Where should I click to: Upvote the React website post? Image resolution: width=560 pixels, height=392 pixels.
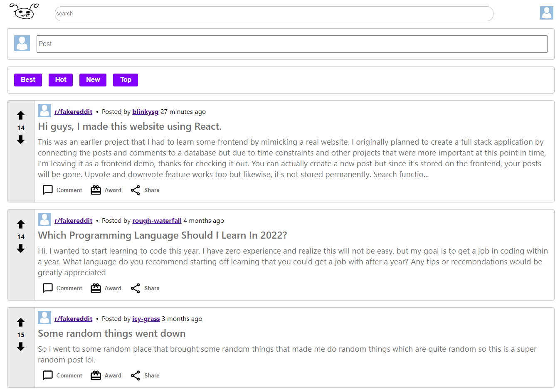click(20, 115)
